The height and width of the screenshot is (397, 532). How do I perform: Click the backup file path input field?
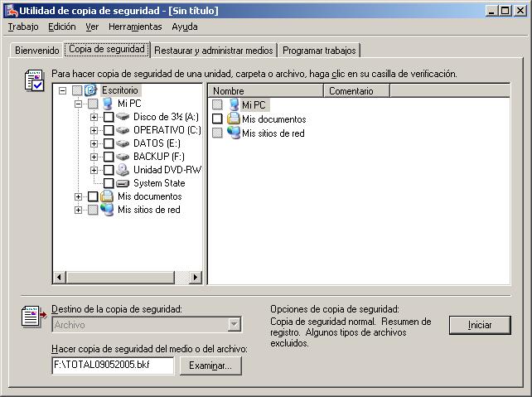pos(113,366)
